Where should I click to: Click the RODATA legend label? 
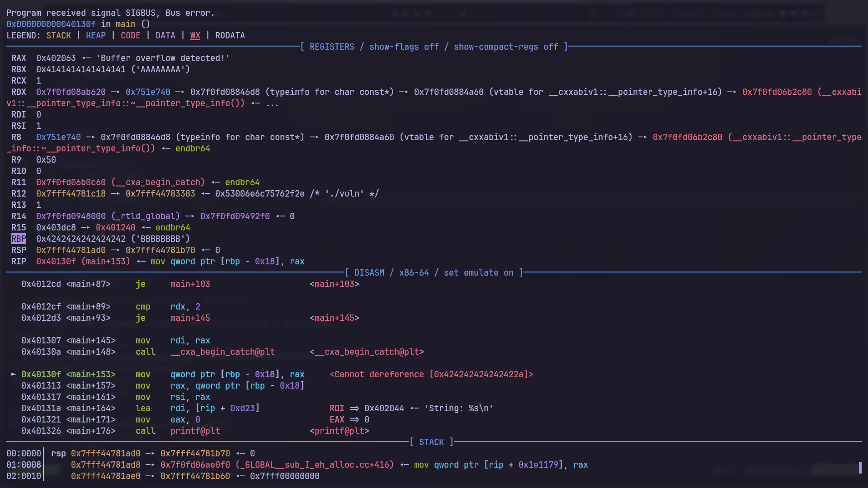pyautogui.click(x=230, y=36)
